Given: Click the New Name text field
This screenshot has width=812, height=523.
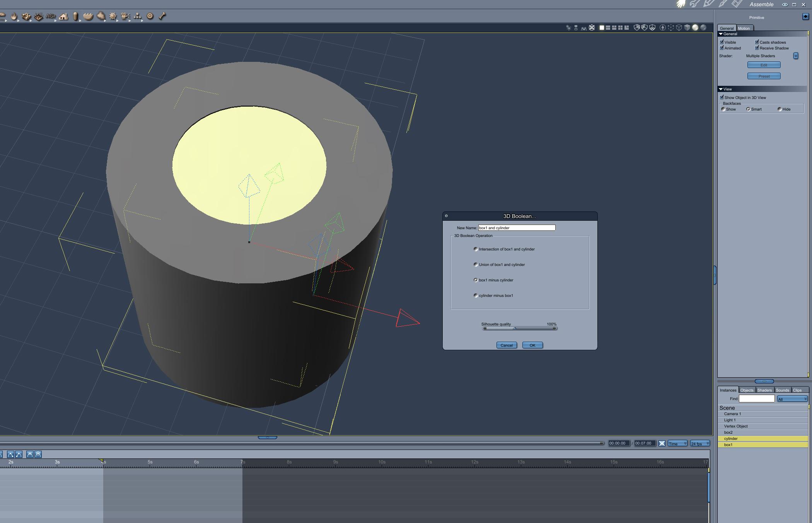Looking at the screenshot, I should 517,228.
